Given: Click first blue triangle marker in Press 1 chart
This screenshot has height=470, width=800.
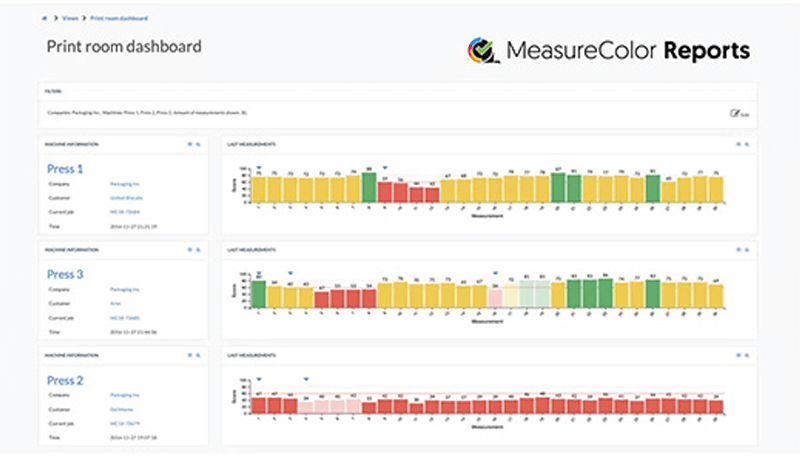Looking at the screenshot, I should click(x=259, y=167).
